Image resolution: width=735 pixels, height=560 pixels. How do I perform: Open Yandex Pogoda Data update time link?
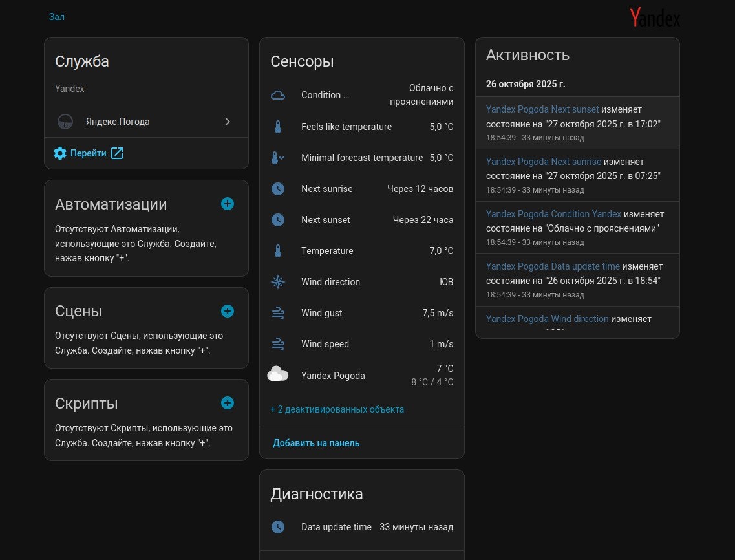tap(553, 266)
